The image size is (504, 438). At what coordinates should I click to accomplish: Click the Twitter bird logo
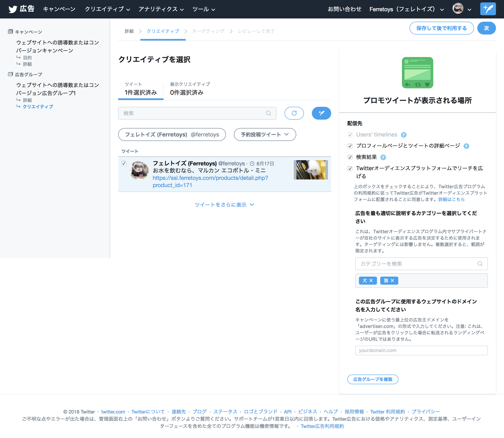coord(13,9)
